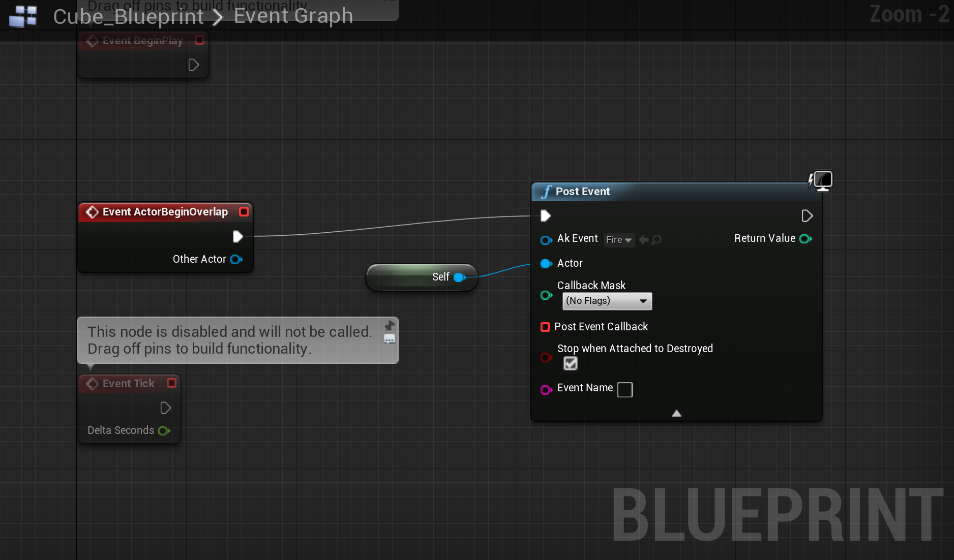Switch to the Event Graph breadcrumb
Screen dimensions: 954x560
point(293,16)
